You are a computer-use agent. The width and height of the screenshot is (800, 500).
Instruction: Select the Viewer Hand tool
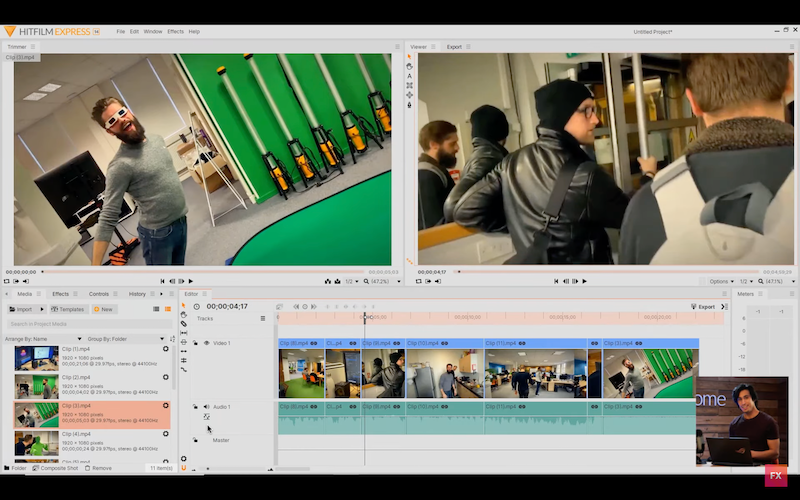click(x=409, y=66)
